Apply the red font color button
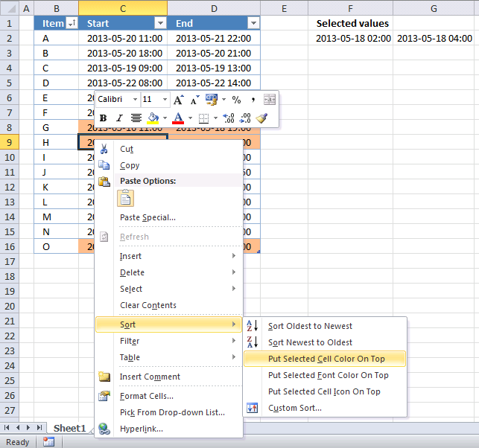This screenshot has width=479, height=448. [x=178, y=118]
